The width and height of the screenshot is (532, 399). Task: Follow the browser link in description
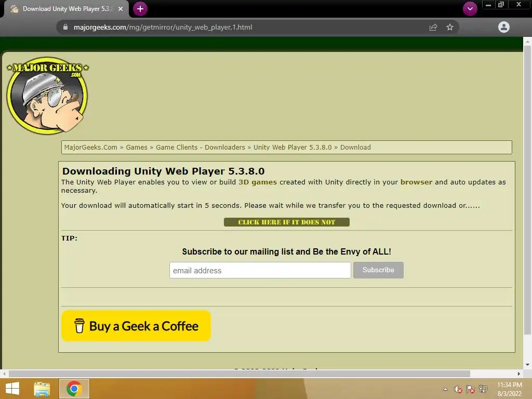coord(416,182)
